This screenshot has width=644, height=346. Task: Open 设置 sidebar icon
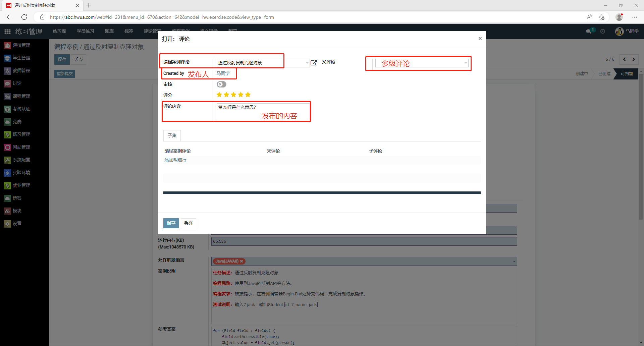pos(7,224)
